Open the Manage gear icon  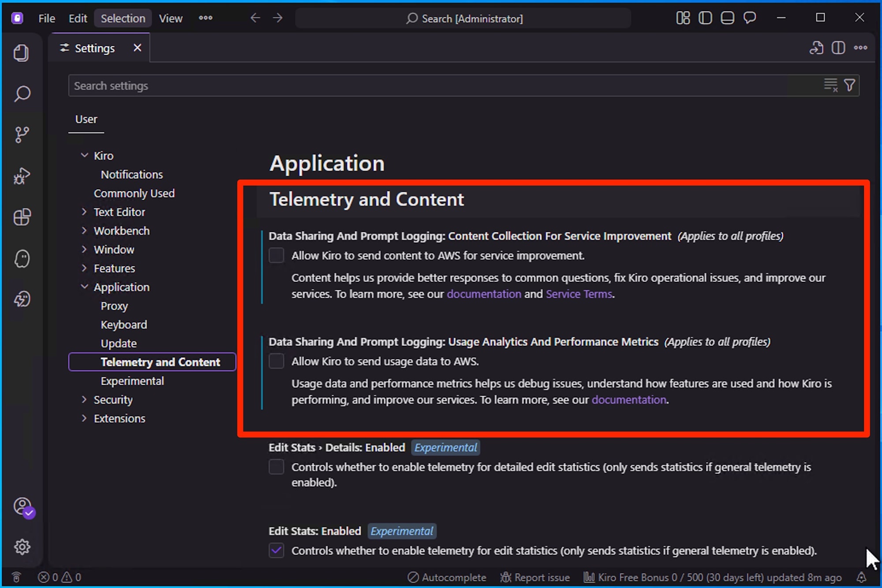tap(21, 547)
